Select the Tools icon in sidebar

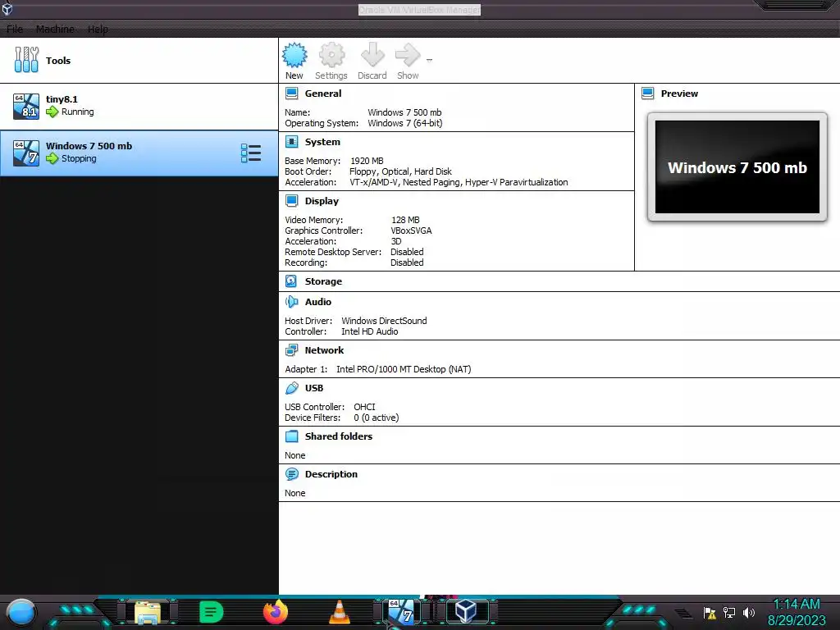tap(26, 60)
